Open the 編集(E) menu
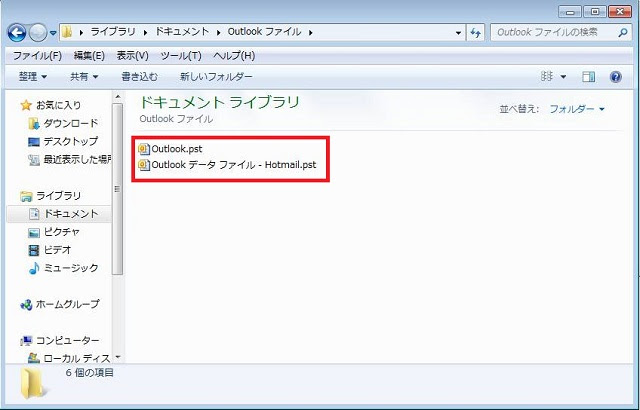Screen dimensions: 640x410 89,55
